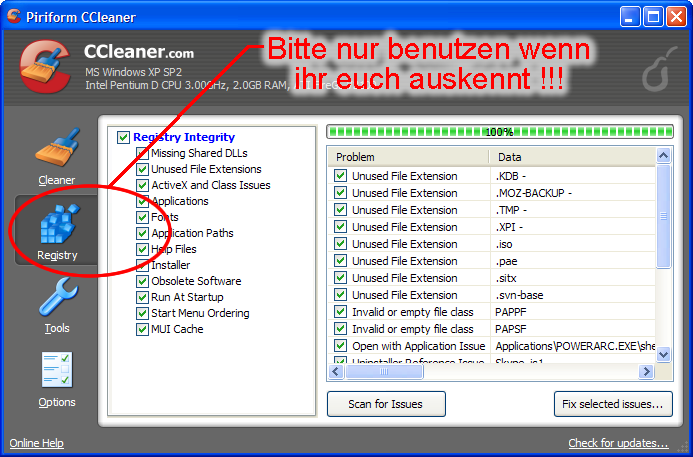Sort results by the Data column header

pyautogui.click(x=570, y=157)
